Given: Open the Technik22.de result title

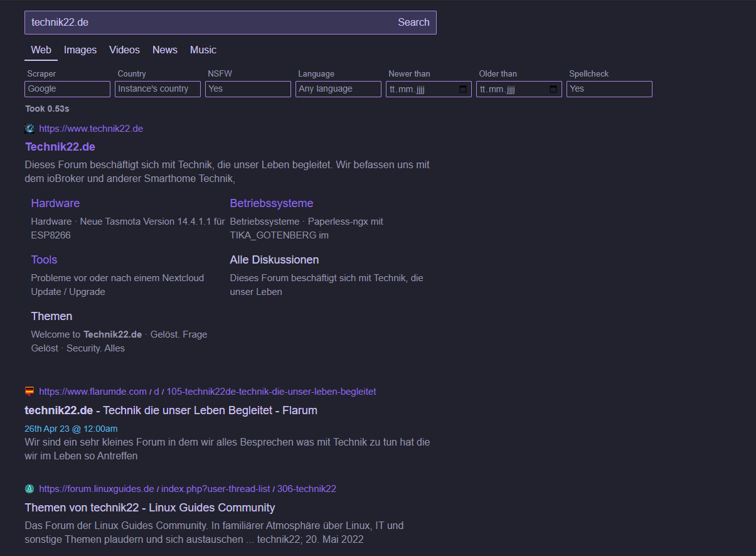Looking at the screenshot, I should coord(60,147).
